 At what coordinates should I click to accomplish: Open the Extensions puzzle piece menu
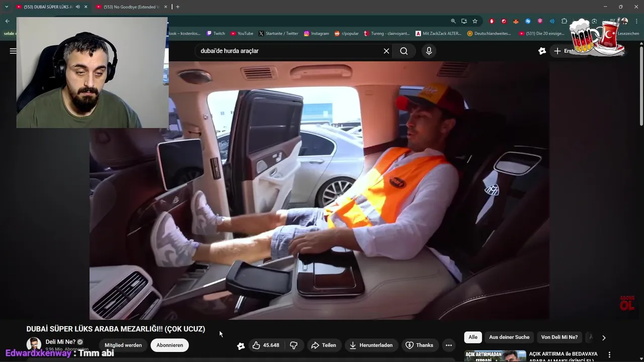(564, 21)
